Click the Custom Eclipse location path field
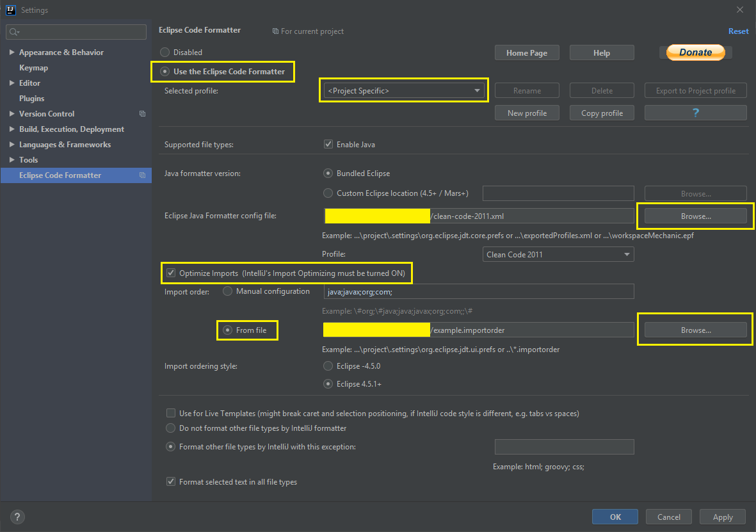 (558, 193)
